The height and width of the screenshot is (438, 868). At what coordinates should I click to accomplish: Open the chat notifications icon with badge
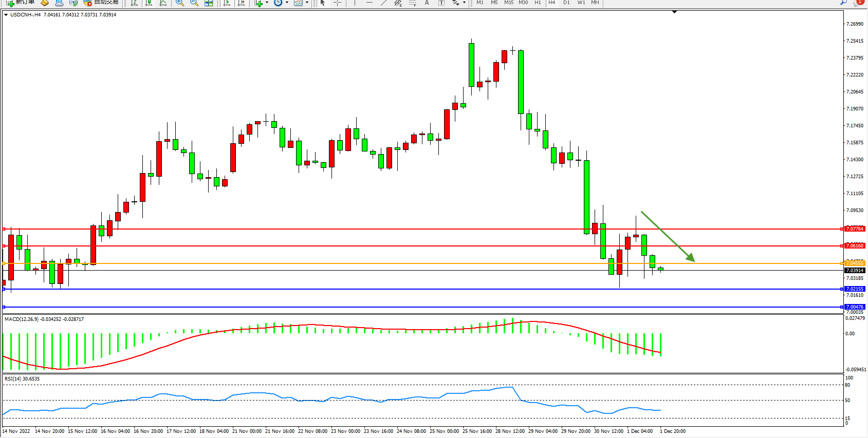[857, 3]
